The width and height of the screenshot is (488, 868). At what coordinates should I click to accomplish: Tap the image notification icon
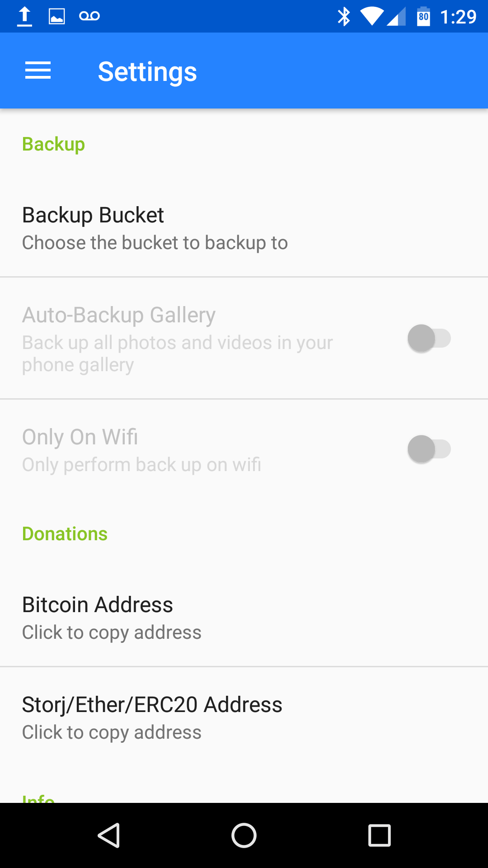coord(57,17)
